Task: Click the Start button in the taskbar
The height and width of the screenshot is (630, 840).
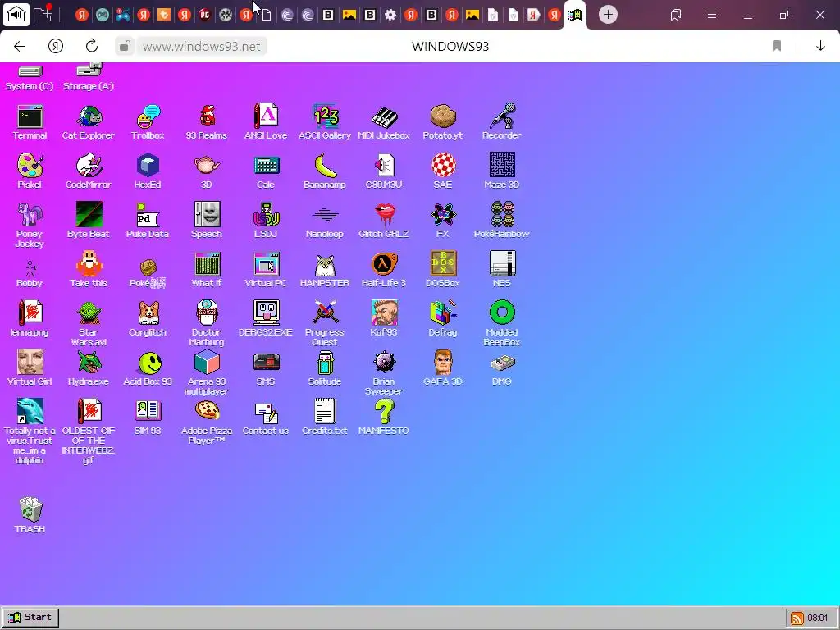Action: (30, 618)
